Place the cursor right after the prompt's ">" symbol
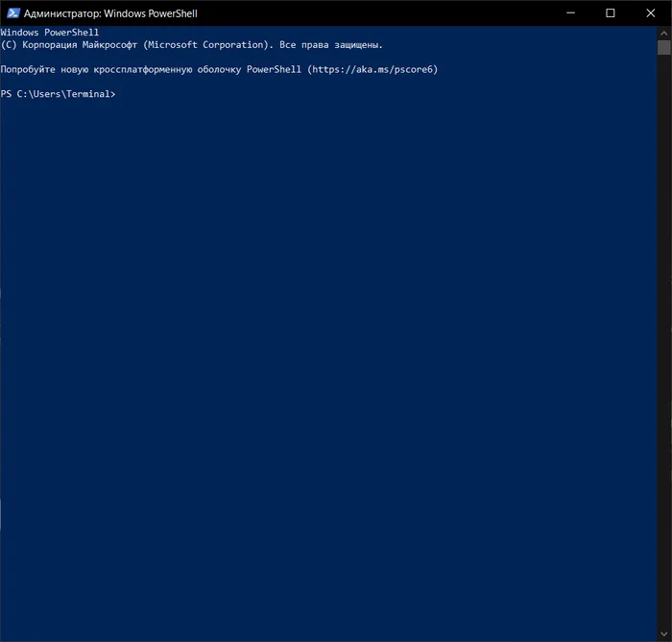 point(118,94)
